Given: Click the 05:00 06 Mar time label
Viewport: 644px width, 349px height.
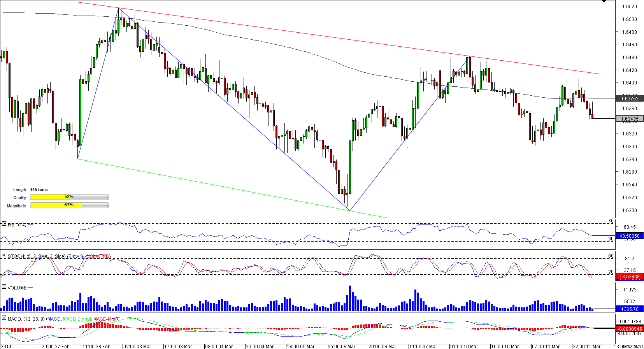Looking at the screenshot, I should [342, 346].
